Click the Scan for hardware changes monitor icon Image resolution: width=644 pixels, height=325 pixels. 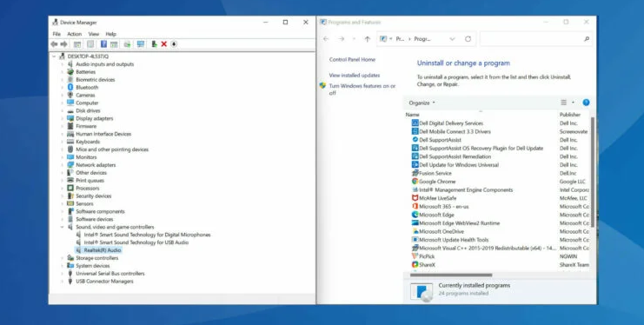pyautogui.click(x=141, y=44)
